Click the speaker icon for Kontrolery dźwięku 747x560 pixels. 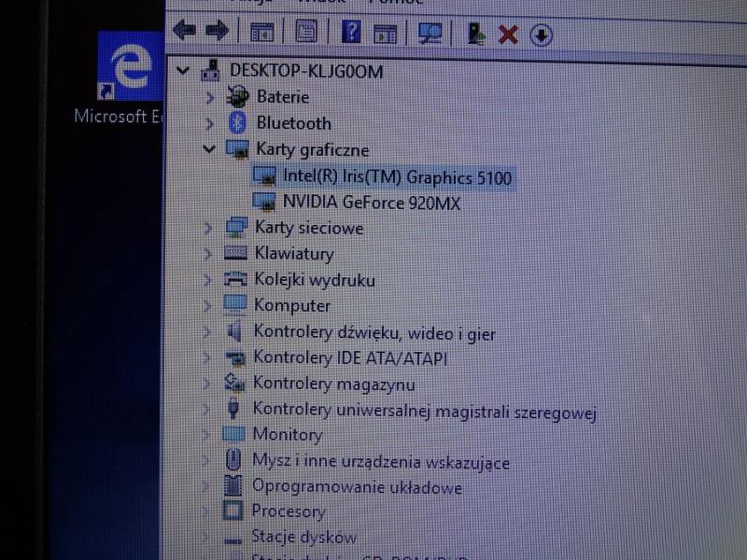(234, 330)
